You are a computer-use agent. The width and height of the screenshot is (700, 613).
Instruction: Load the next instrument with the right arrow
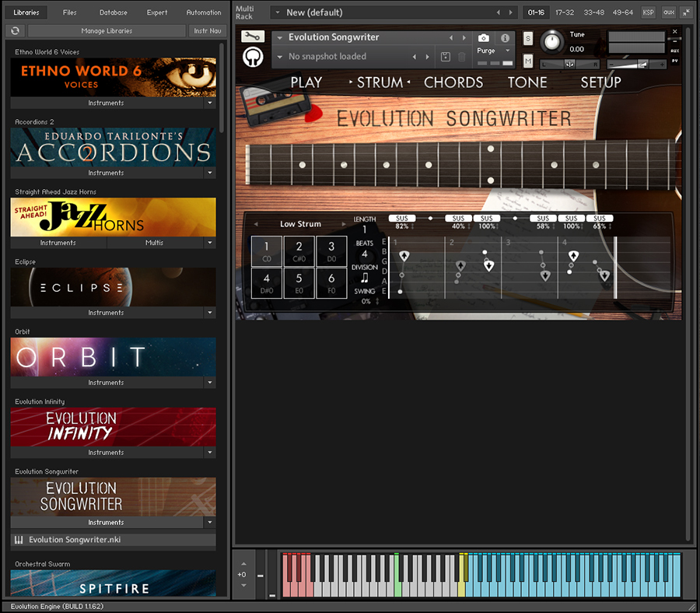pos(464,38)
